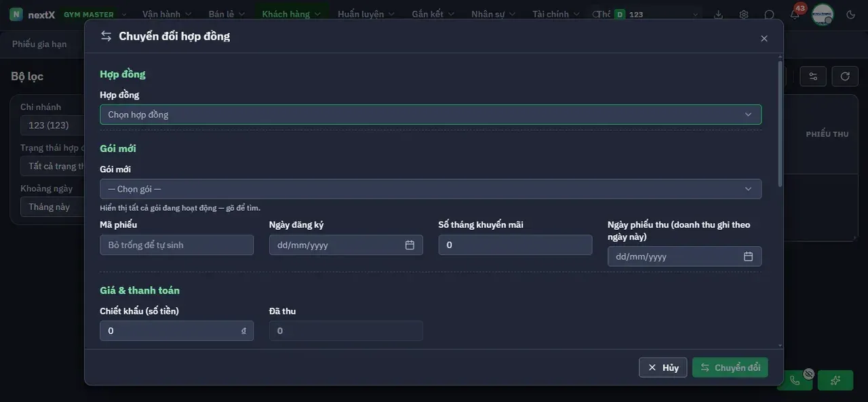The height and width of the screenshot is (402, 868).
Task: Click the green Chuyển đổi button
Action: point(730,367)
